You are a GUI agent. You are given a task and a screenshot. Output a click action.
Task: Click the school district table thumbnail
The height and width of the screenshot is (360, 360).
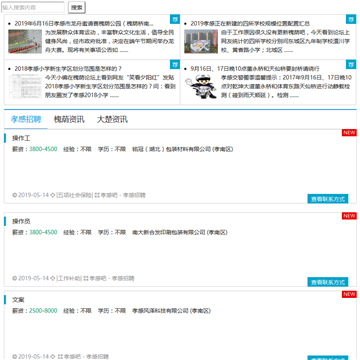tap(25, 87)
